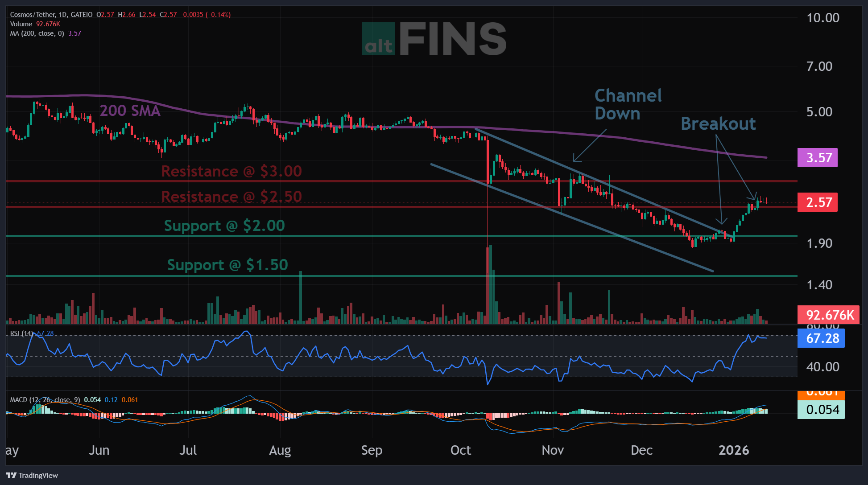
Task: Select the MA 200 indicator legend
Action: pyautogui.click(x=37, y=33)
